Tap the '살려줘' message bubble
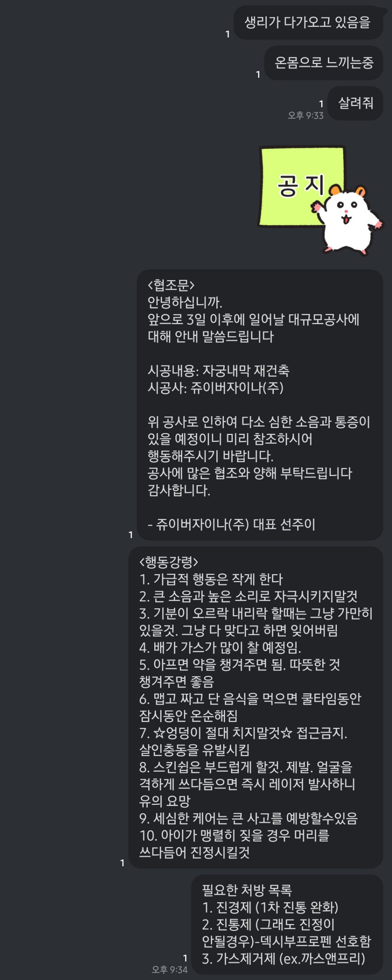 355,103
